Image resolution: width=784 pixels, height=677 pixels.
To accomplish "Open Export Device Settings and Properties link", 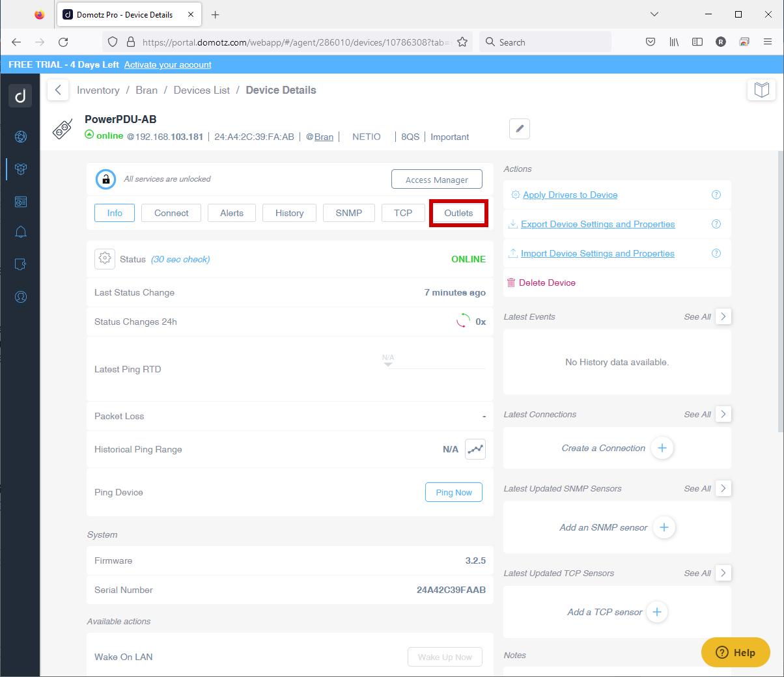I will click(598, 224).
